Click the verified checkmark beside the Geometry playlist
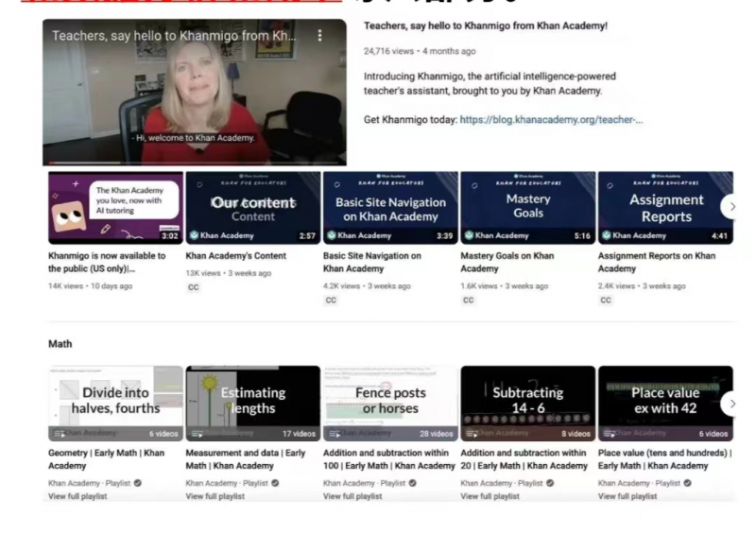Image resolution: width=756 pixels, height=534 pixels. coord(137,483)
